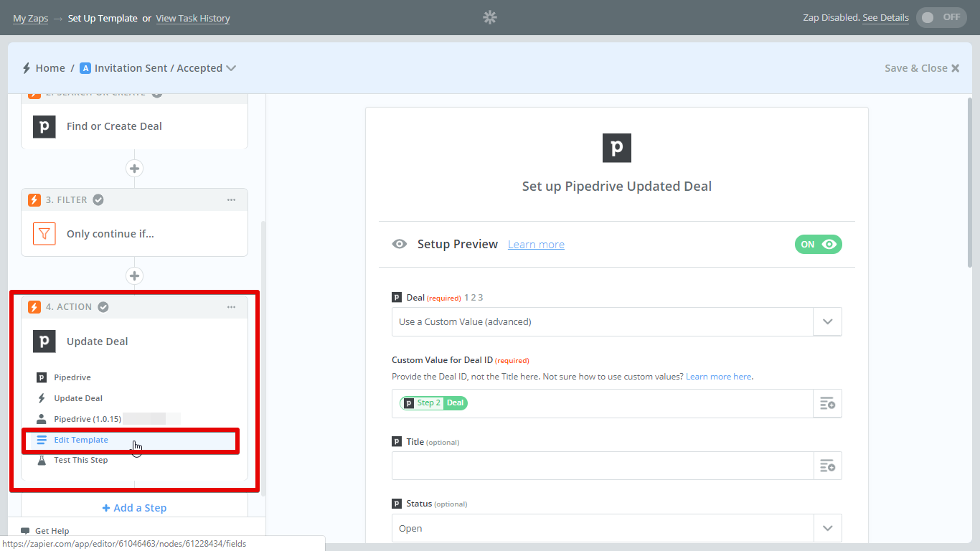Click the step 4 Action lightning badge
Image resolution: width=980 pixels, height=551 pixels.
[x=34, y=307]
